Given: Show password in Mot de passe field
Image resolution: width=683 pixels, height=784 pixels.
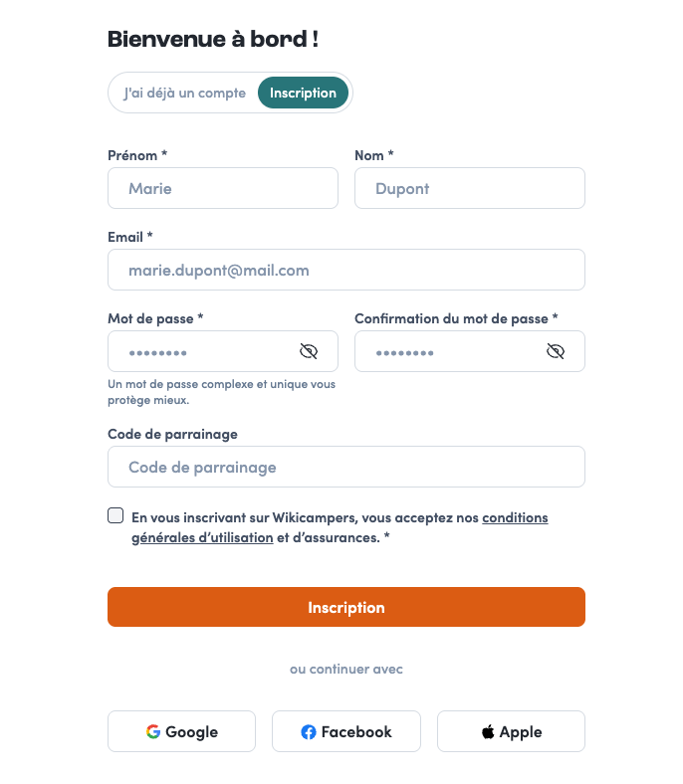Looking at the screenshot, I should (x=309, y=351).
